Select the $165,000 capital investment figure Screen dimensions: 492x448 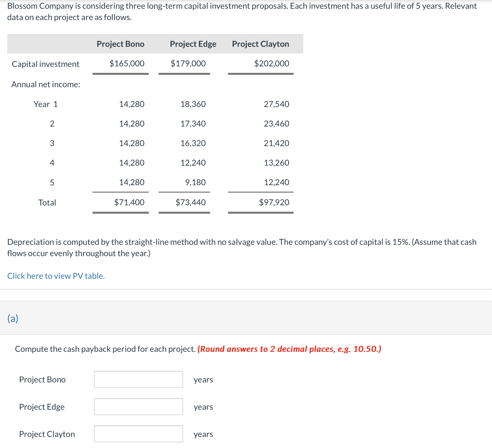click(x=127, y=64)
